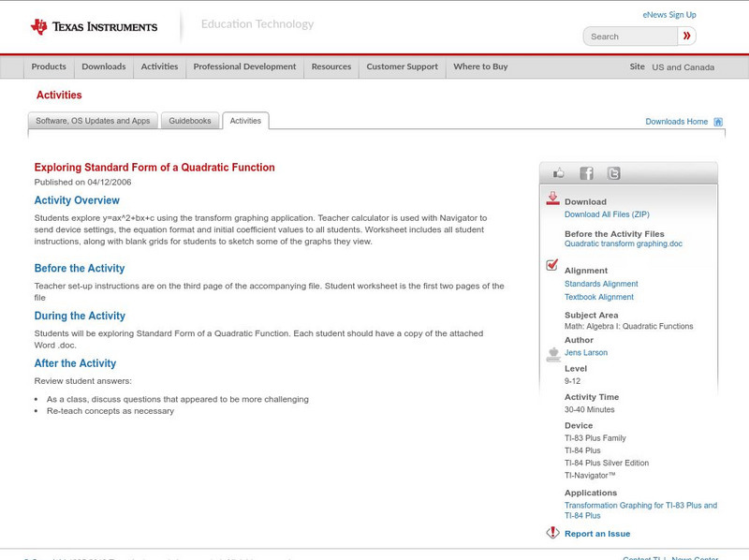This screenshot has width=749, height=560.
Task: Open Professional Development menu
Action: [x=244, y=66]
